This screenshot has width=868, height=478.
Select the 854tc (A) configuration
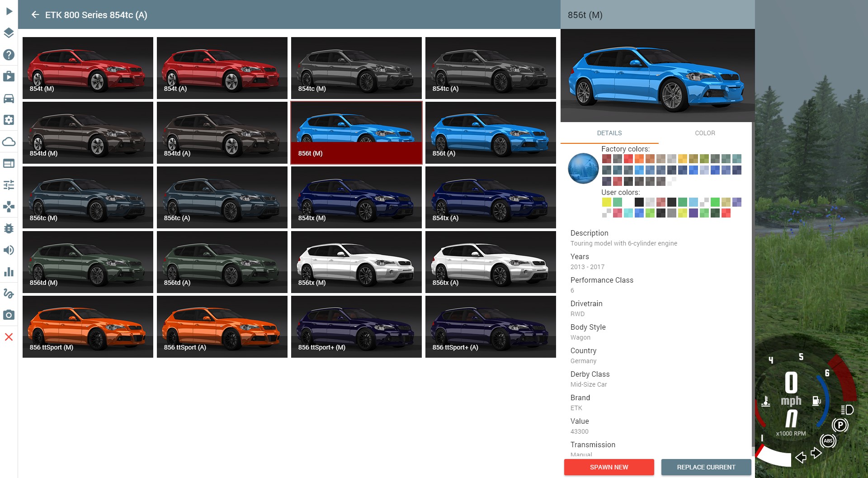[x=491, y=68]
